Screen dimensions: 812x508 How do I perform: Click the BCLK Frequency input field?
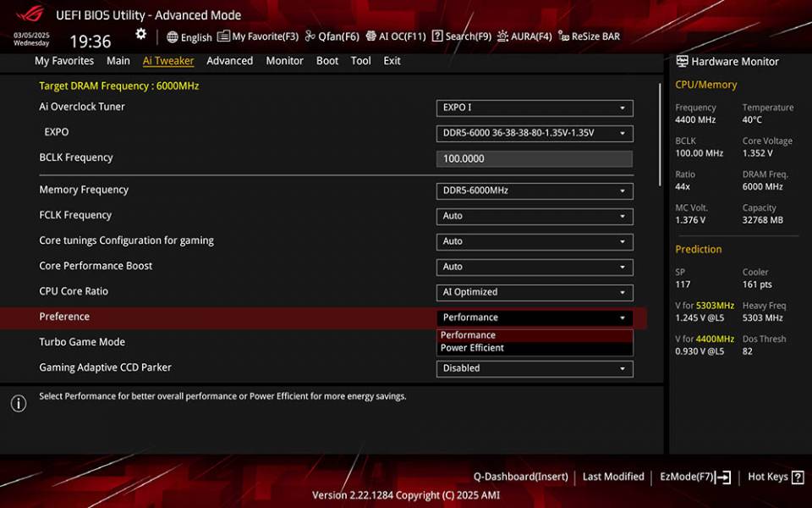pyautogui.click(x=535, y=158)
